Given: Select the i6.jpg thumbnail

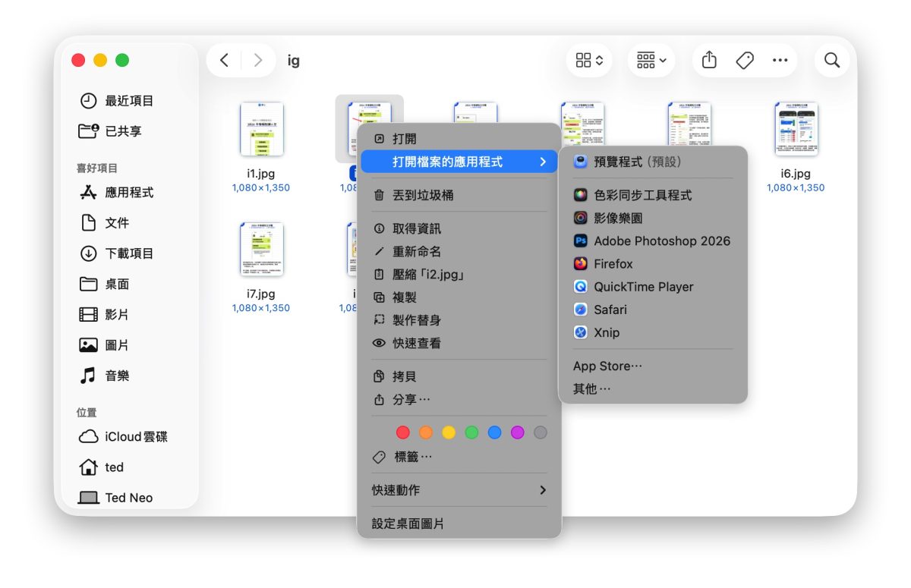Looking at the screenshot, I should point(796,129).
